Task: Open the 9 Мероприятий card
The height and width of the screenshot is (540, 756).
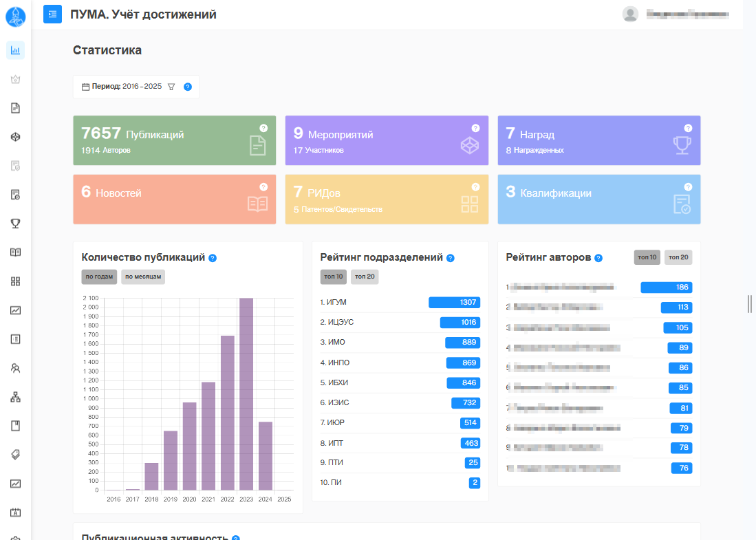Action: click(x=387, y=140)
